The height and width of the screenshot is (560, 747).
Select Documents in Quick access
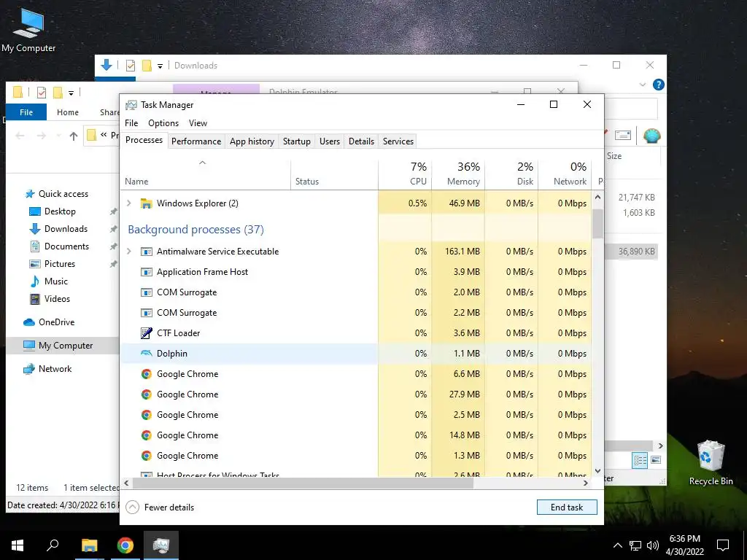pyautogui.click(x=66, y=246)
